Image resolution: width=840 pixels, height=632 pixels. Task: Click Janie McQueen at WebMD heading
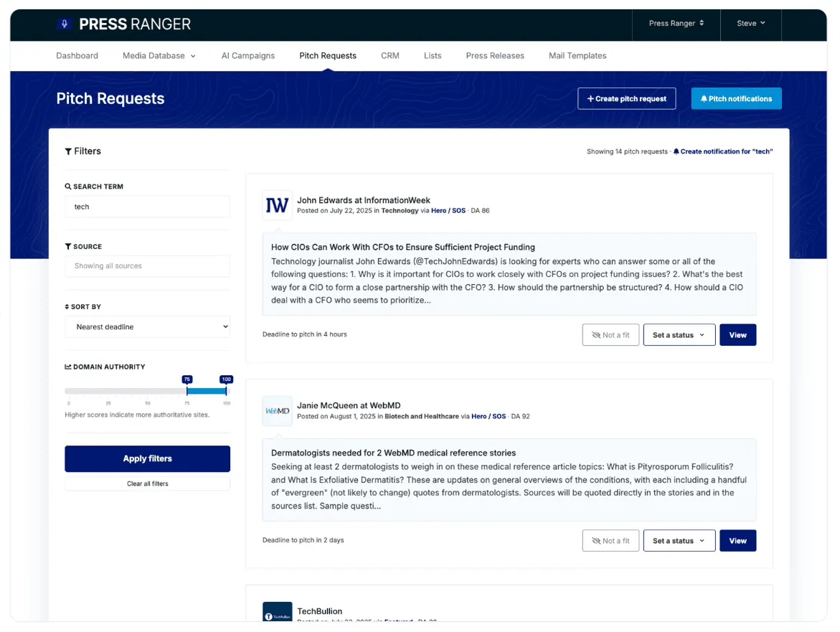[x=349, y=405]
